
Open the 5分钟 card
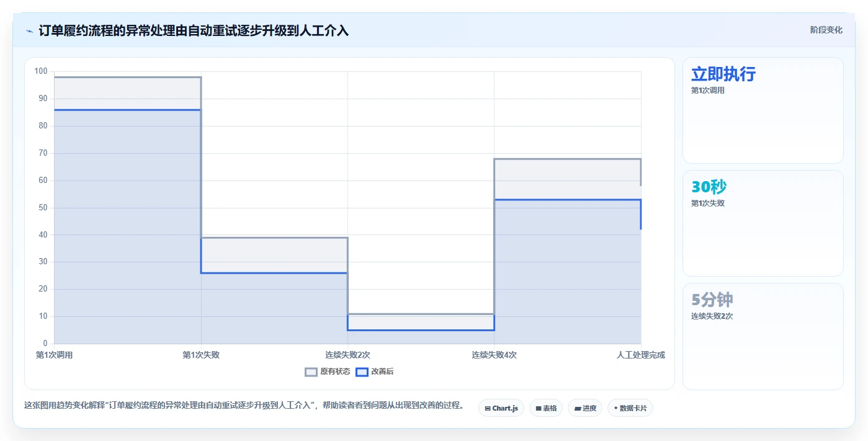point(763,337)
